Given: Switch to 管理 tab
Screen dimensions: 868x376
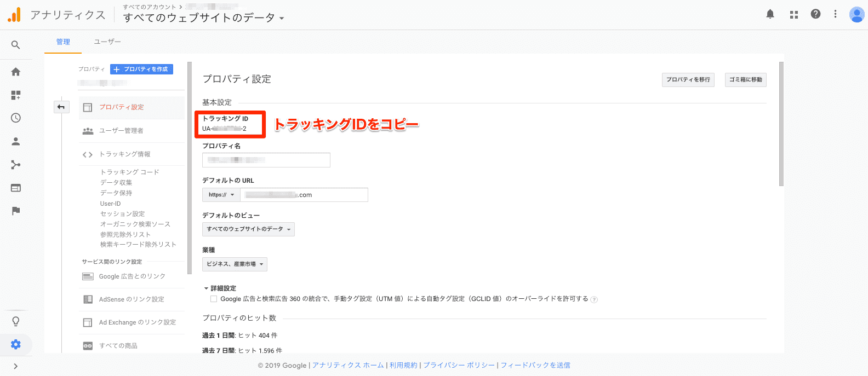Looking at the screenshot, I should click(63, 42).
